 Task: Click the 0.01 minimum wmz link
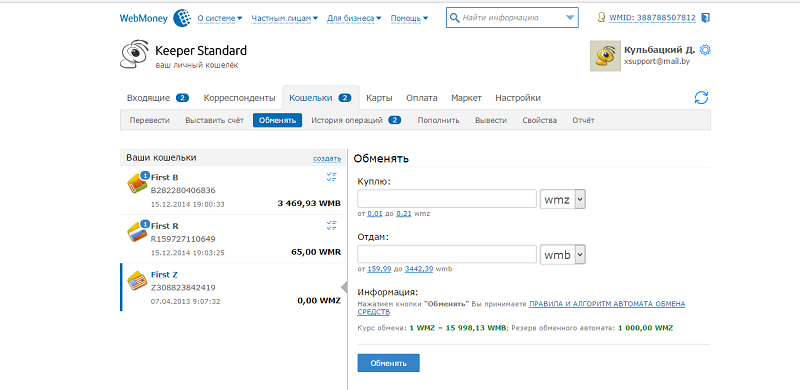tap(374, 213)
